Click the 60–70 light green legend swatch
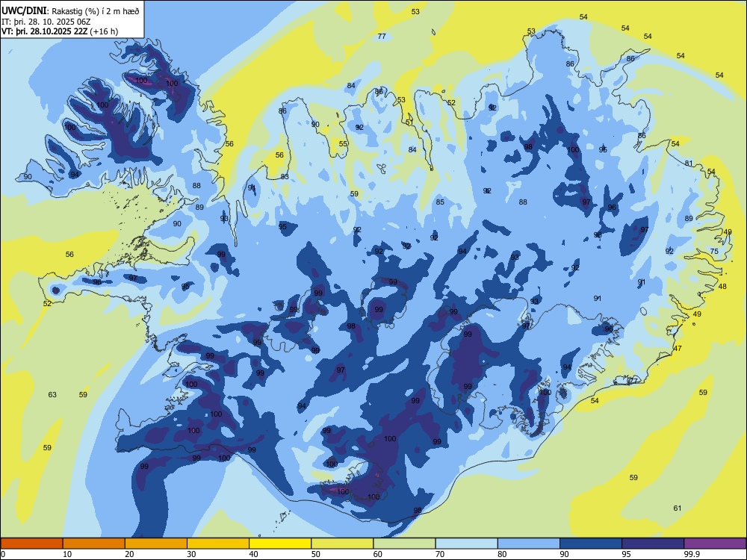The width and height of the screenshot is (747, 560). [404, 544]
